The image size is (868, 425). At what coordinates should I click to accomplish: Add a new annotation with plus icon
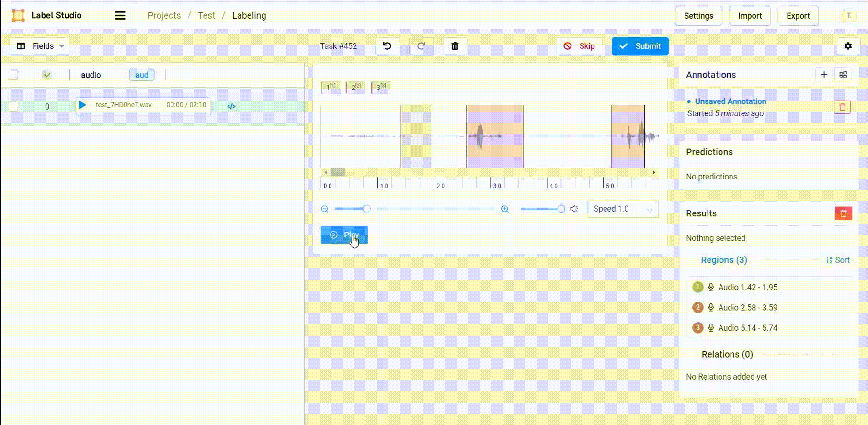[x=824, y=75]
